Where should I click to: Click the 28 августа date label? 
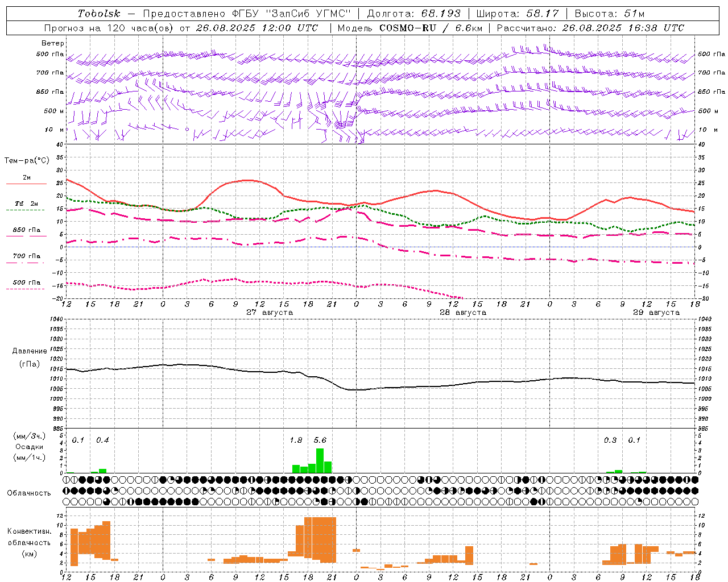(x=463, y=313)
